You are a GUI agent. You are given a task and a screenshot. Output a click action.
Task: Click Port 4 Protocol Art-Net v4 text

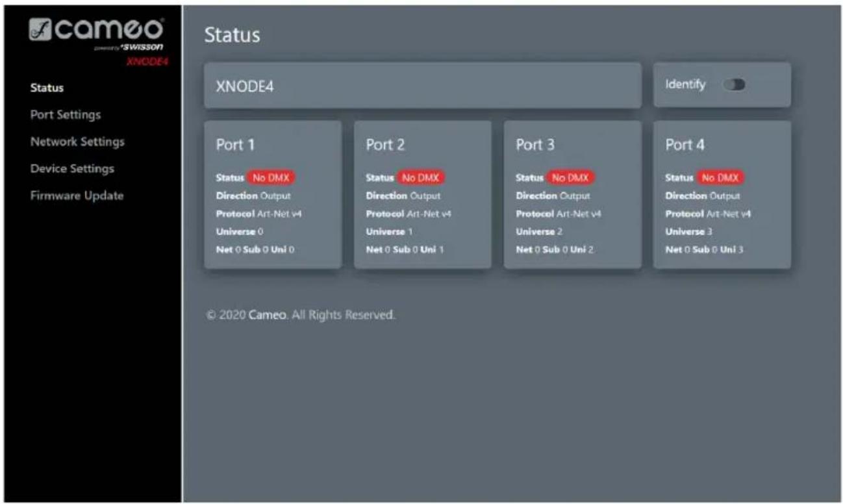point(708,214)
